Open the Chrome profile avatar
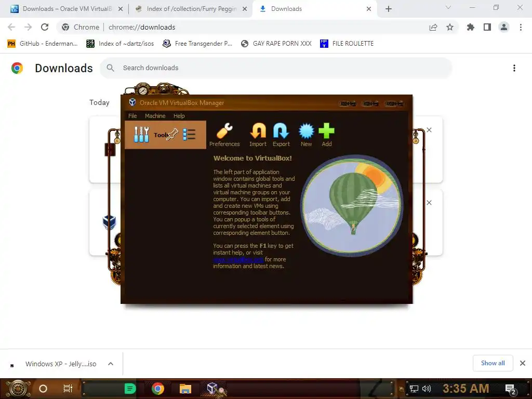 coord(504,27)
